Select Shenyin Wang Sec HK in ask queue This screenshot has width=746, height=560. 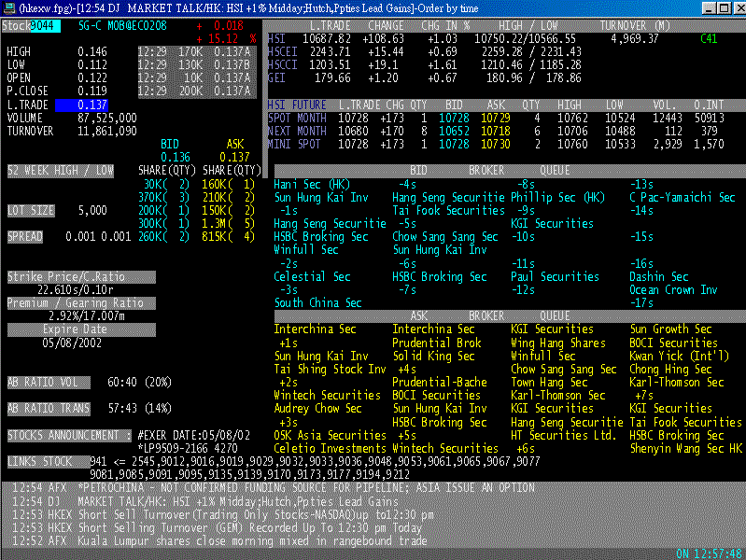point(685,448)
